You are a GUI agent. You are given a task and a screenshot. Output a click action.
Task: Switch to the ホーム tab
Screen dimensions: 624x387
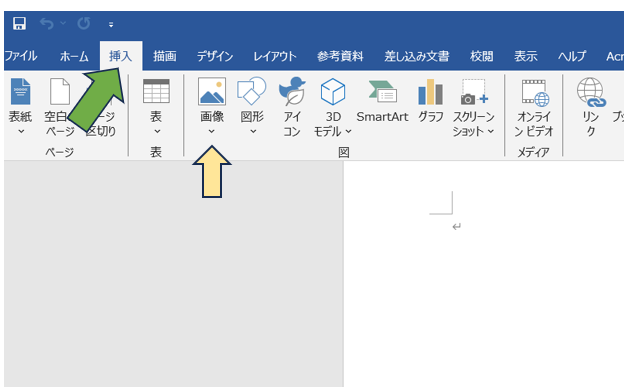74,56
